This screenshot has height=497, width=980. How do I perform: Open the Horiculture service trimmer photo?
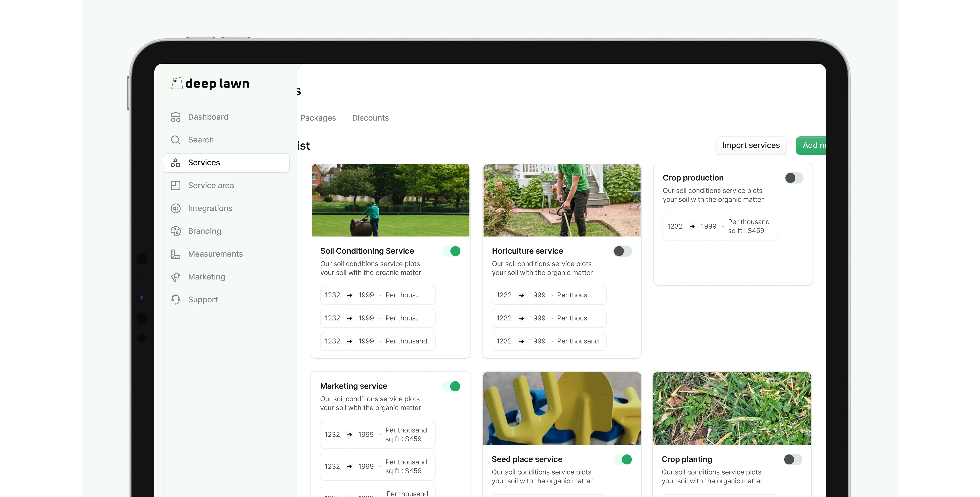pyautogui.click(x=562, y=200)
